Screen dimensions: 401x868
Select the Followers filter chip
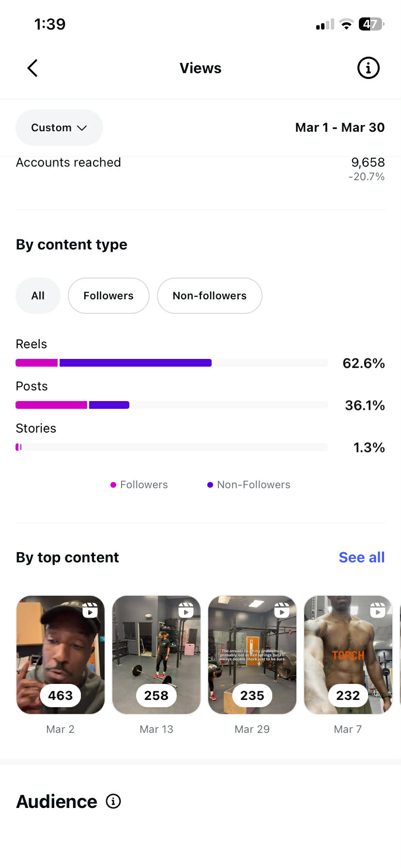pos(108,295)
